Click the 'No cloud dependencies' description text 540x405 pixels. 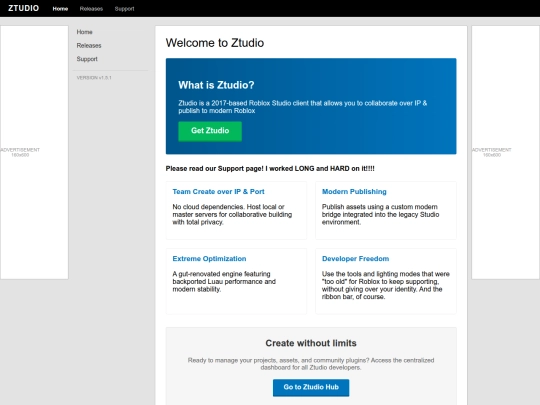[232, 215]
